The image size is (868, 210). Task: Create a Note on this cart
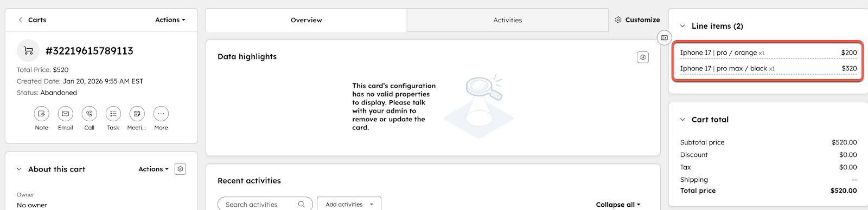(42, 114)
